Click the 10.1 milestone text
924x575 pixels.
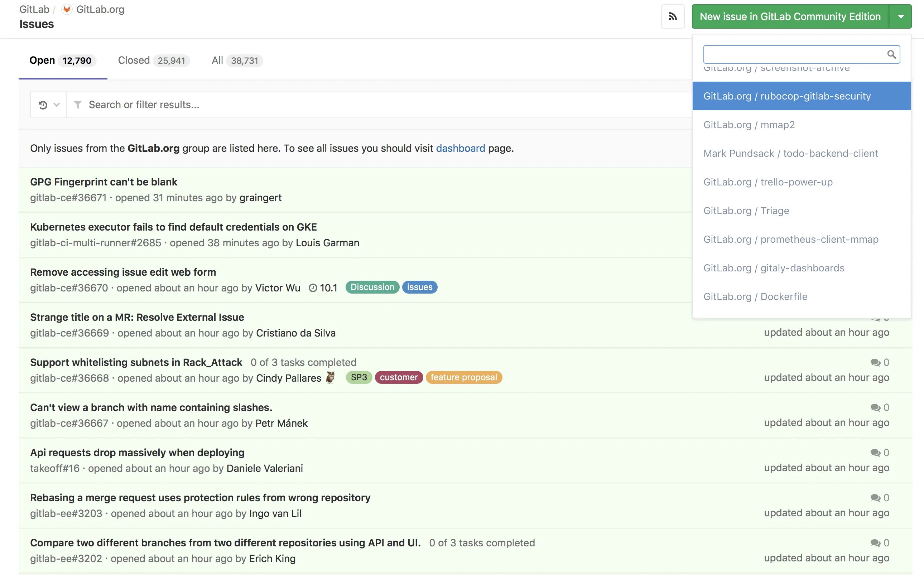[328, 288]
